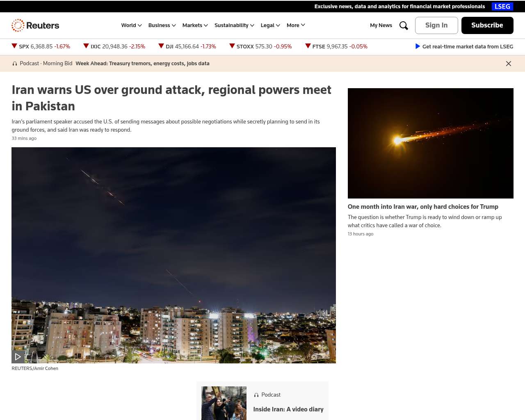This screenshot has height=420, width=525.
Task: Open the Business menu item
Action: click(162, 25)
